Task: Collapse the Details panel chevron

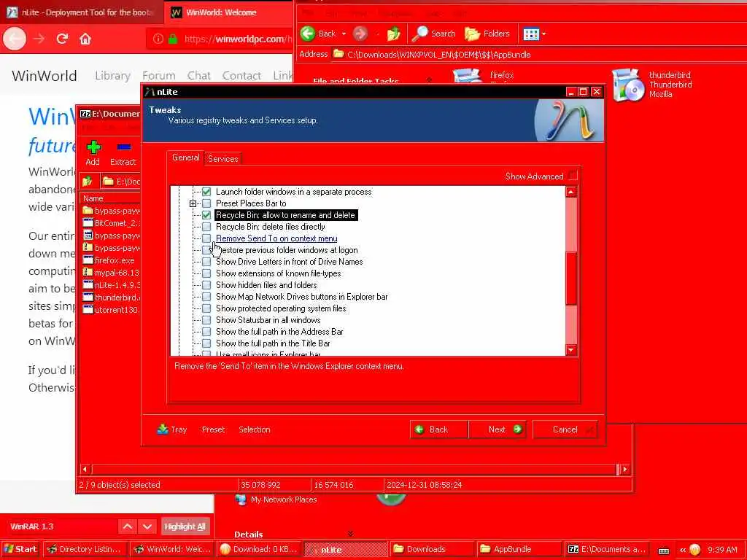Action: coord(351,534)
